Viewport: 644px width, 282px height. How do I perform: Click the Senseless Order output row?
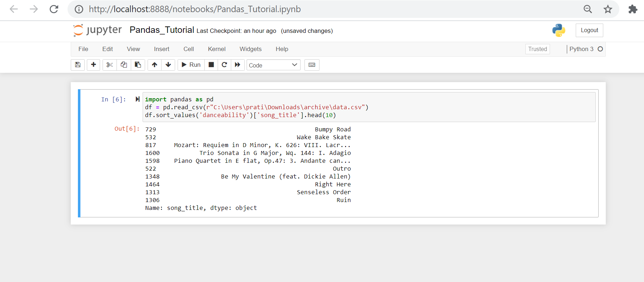tap(248, 192)
